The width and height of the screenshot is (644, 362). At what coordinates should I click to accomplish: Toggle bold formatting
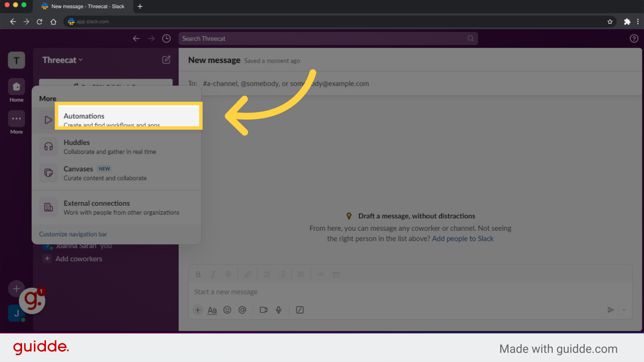click(198, 274)
